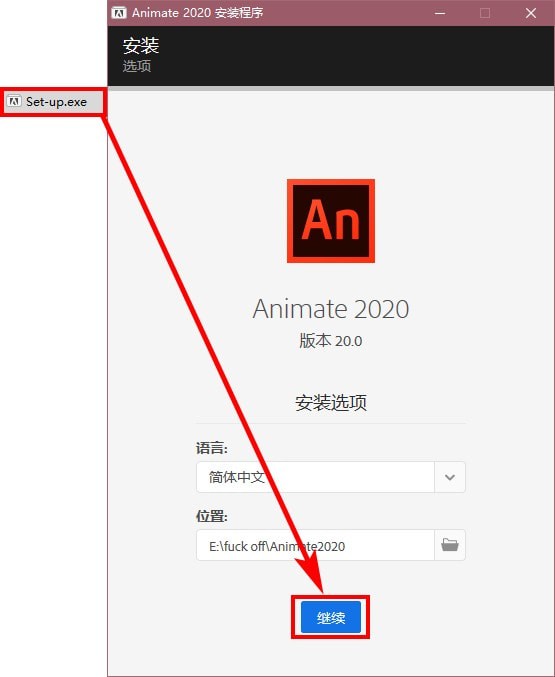Close the Animate 2020 安装程序 window
This screenshot has height=677, width=555.
click(x=531, y=13)
